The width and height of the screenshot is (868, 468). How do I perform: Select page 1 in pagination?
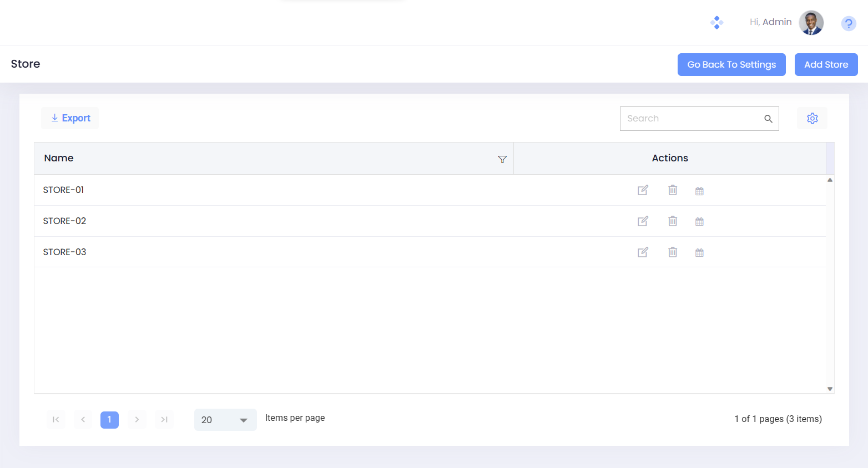[x=109, y=419]
